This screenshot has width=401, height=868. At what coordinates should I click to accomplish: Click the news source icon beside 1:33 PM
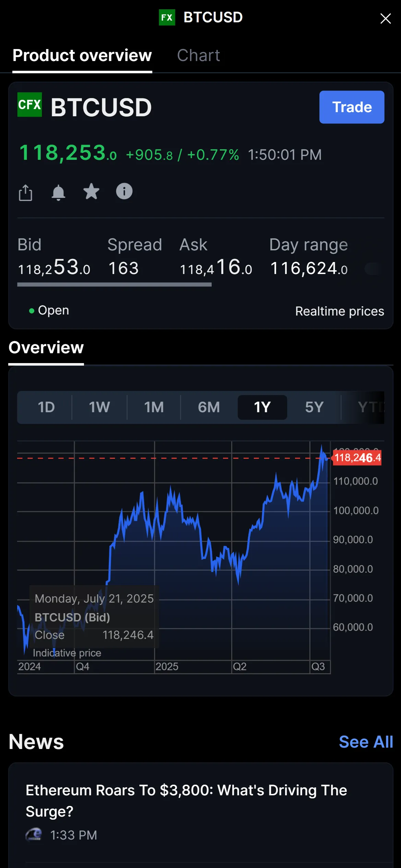tap(34, 834)
